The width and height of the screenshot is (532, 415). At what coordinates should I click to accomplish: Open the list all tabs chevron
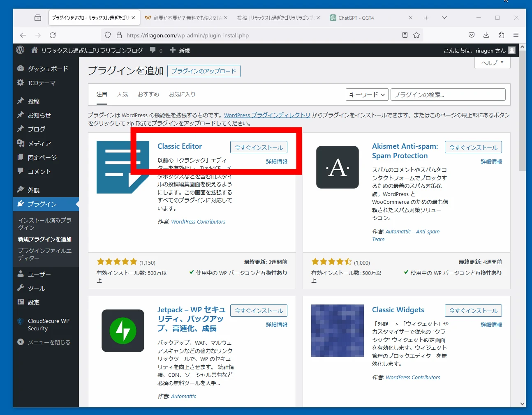pos(444,18)
